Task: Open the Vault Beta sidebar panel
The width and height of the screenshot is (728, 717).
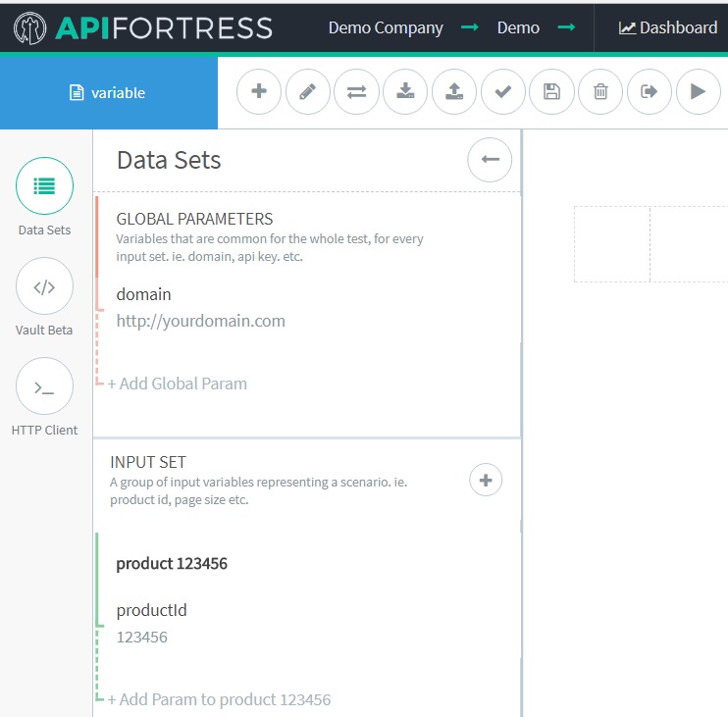Action: [x=44, y=286]
